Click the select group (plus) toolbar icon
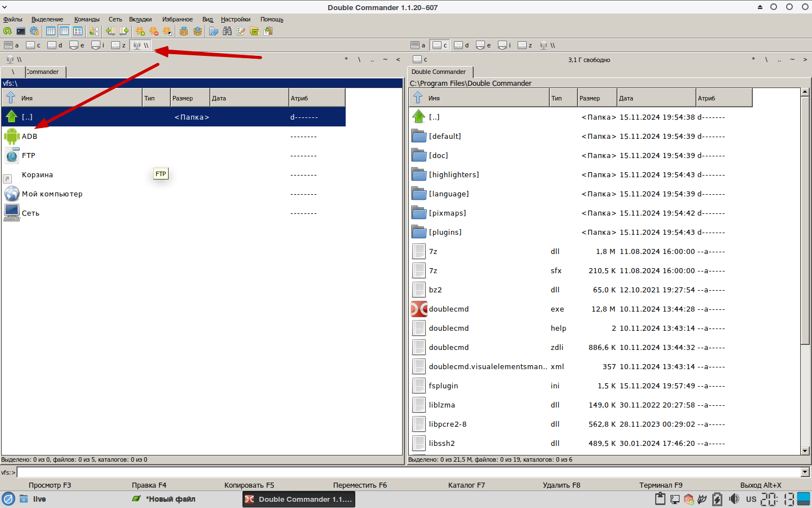The width and height of the screenshot is (812, 508). click(140, 31)
